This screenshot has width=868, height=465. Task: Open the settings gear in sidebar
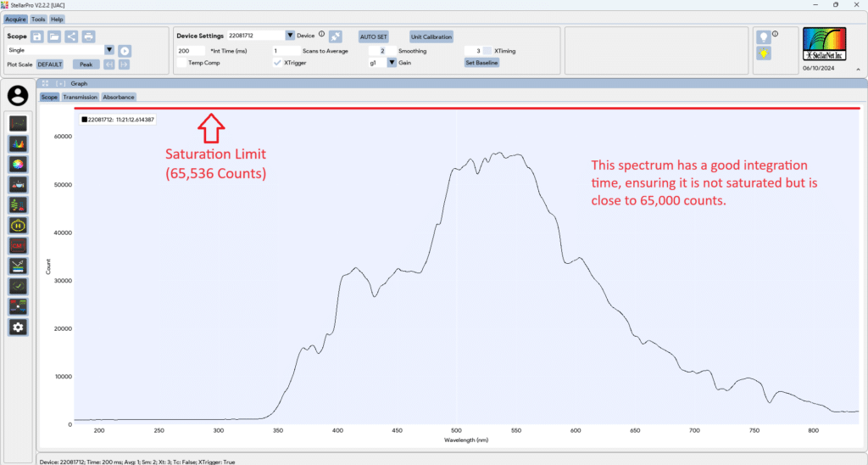click(18, 327)
